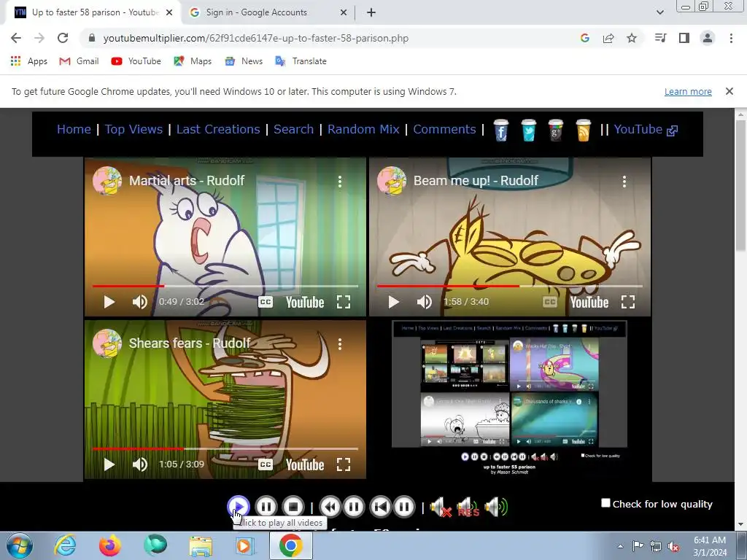747x560 pixels.
Task: Open the Gmail bookmark
Action: tap(79, 61)
